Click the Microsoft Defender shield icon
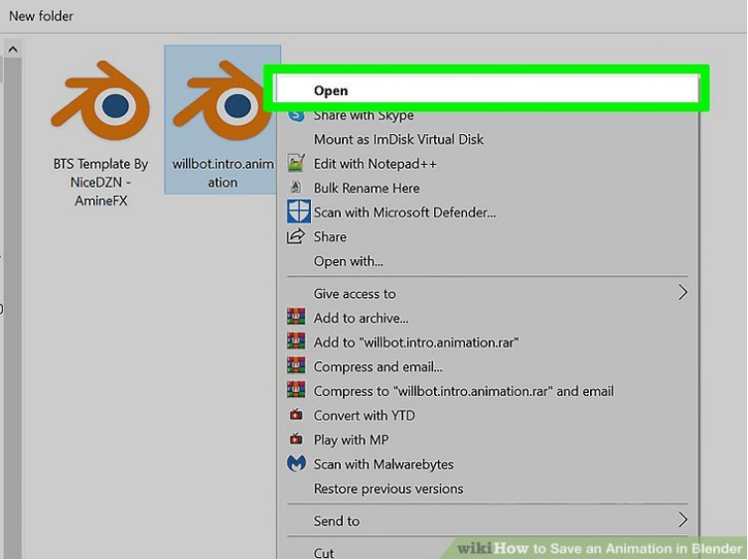748x560 pixels. (297, 211)
